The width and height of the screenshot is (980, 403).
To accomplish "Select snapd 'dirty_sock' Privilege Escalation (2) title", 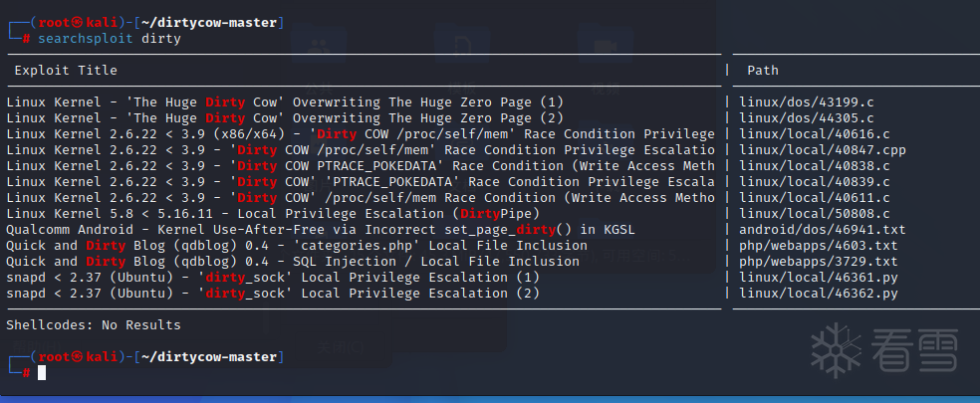I will coord(273,293).
